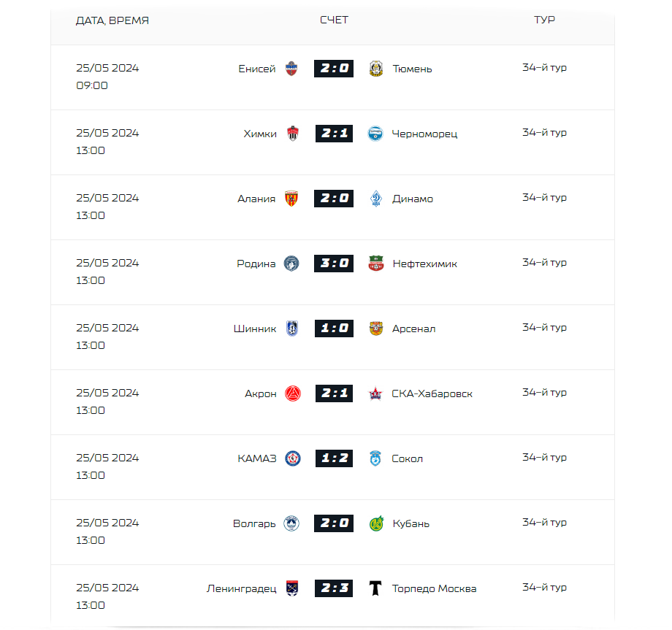Screen dimensions: 672x630
Task: Click the Волгарь team name
Action: 254,523
